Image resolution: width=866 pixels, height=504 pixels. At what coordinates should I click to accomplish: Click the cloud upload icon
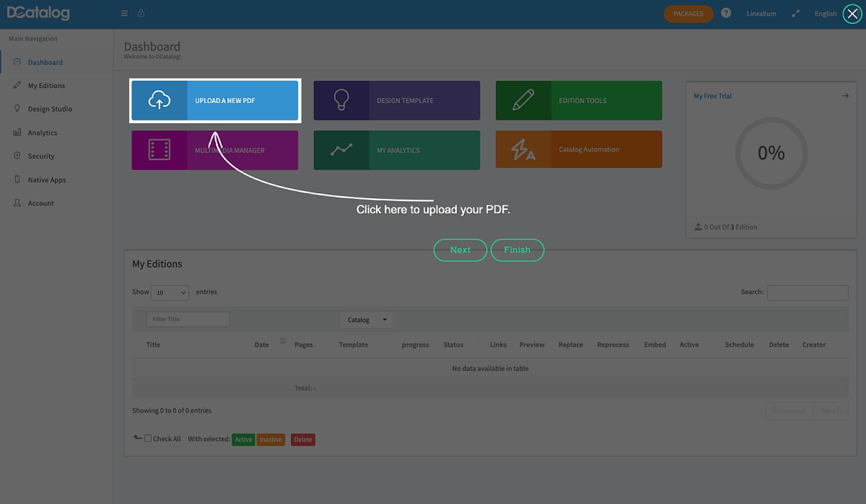point(159,100)
